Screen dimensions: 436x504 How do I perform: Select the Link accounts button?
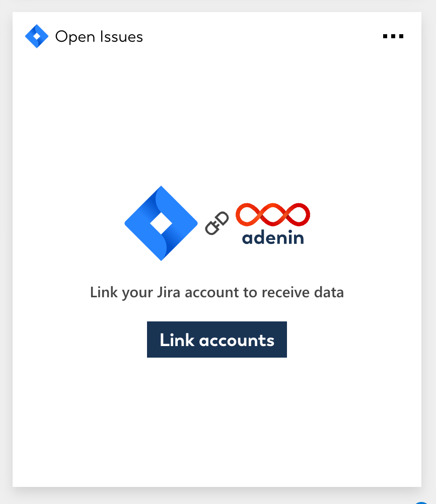point(217,340)
